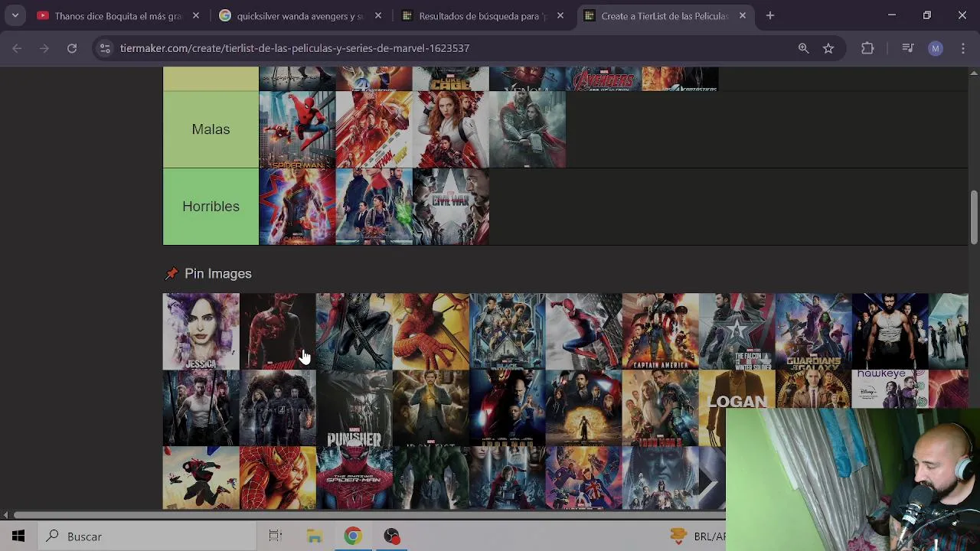Image resolution: width=980 pixels, height=551 pixels.
Task: Open the BRL/AR taskbar widget
Action: [697, 536]
